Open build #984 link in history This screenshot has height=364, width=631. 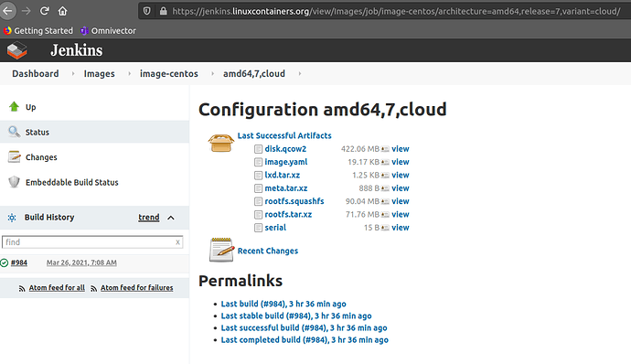pyautogui.click(x=19, y=262)
